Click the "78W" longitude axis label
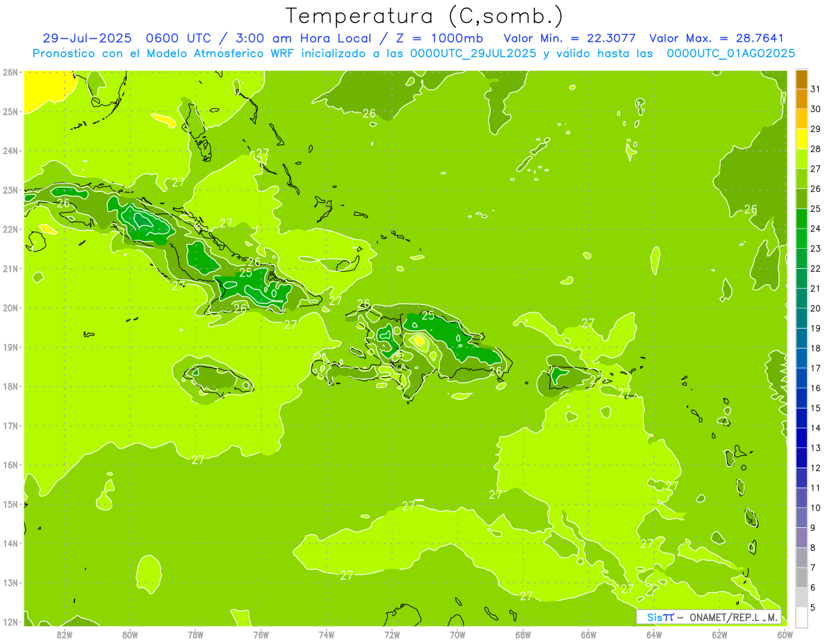Image resolution: width=834 pixels, height=644 pixels. point(195,634)
